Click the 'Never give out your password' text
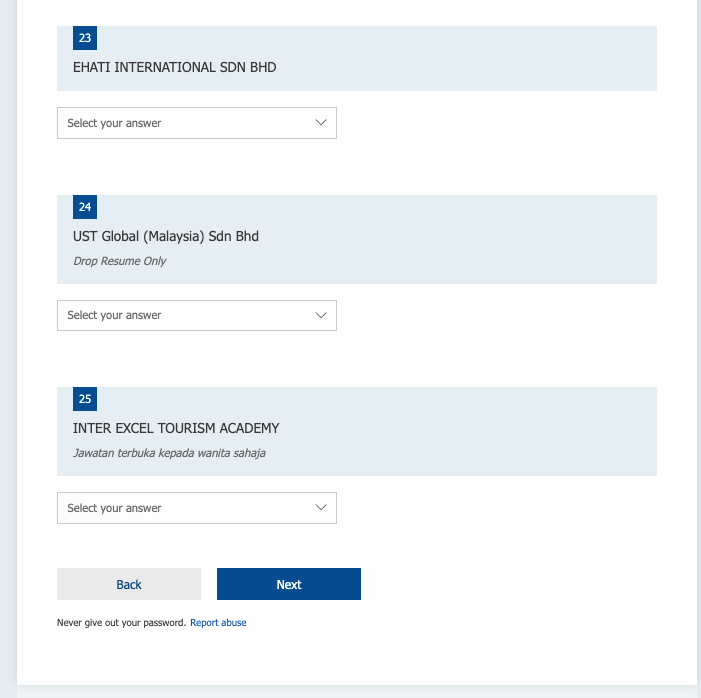The height and width of the screenshot is (698, 701). coord(121,623)
